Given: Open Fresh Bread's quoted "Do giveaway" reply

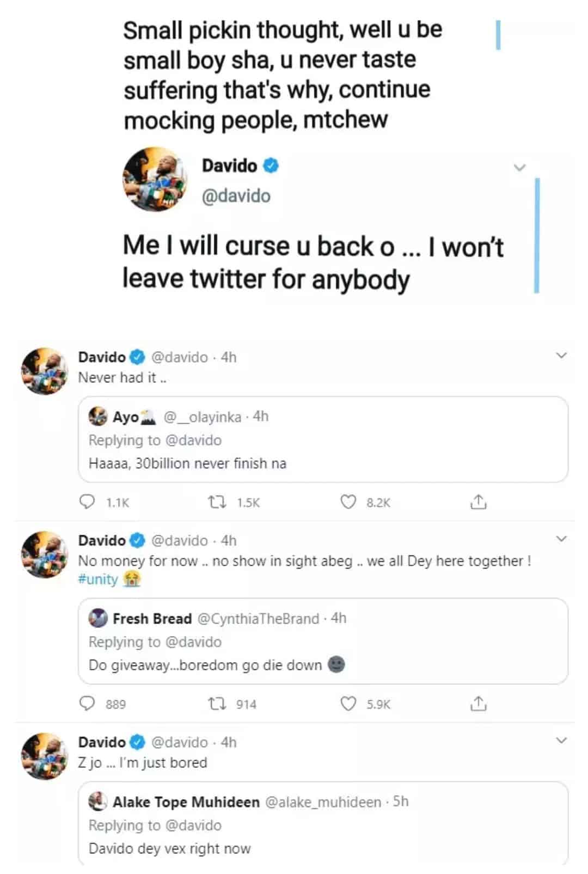Looking at the screenshot, I should point(323,665).
